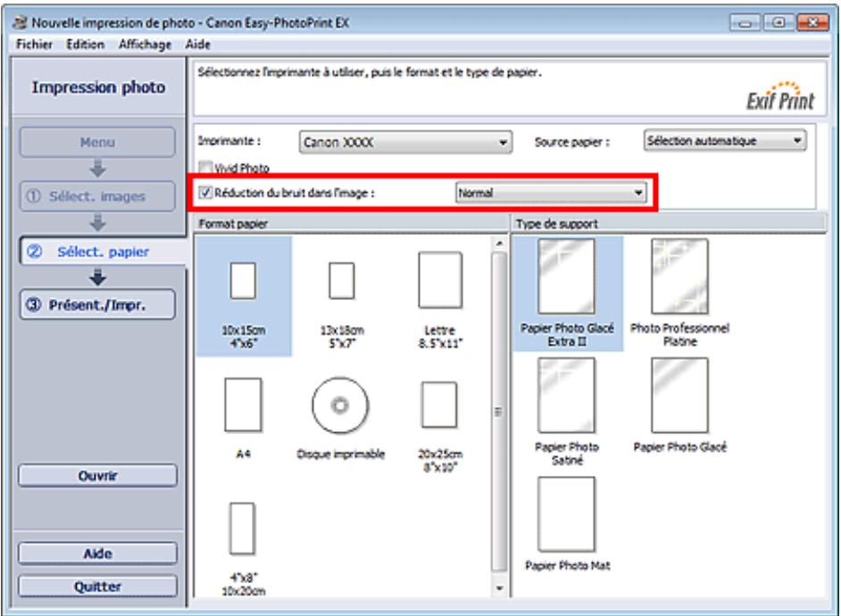Pick the 4"x8" 10x20cm paper icon
841x616 pixels.
(x=243, y=529)
